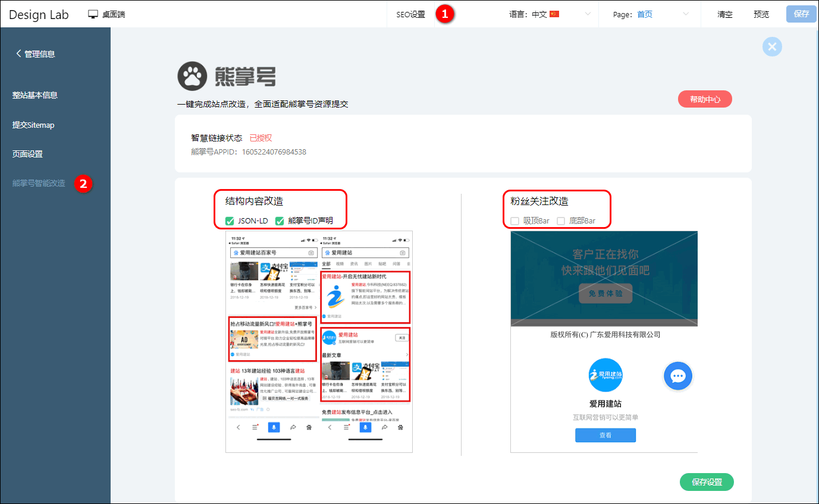
Task: Click the 熊掌号APPID number text
Action: coord(274,152)
